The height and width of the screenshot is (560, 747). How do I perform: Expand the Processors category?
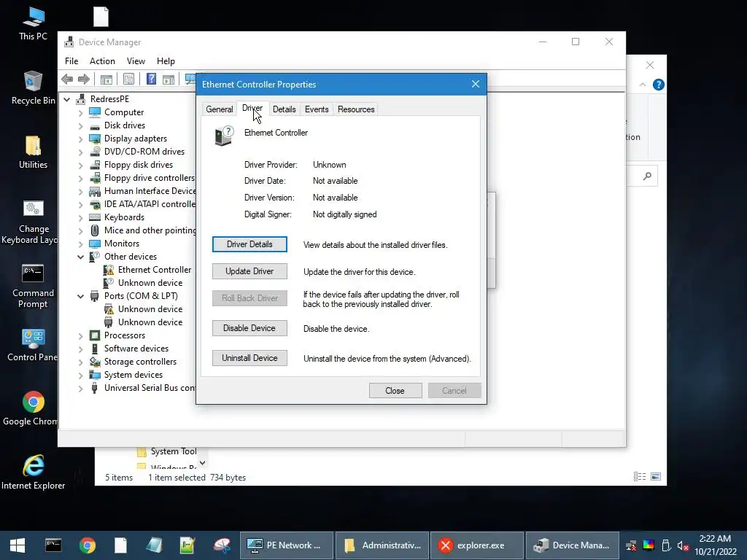pyautogui.click(x=80, y=335)
